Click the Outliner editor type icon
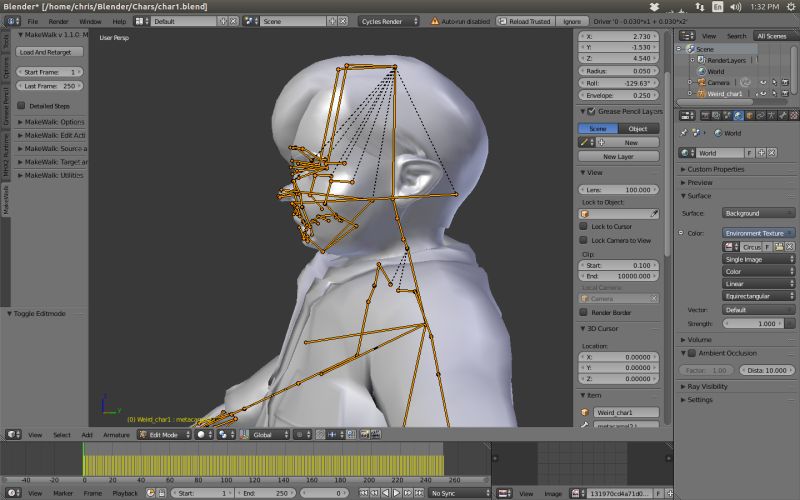The width and height of the screenshot is (800, 500). point(685,36)
